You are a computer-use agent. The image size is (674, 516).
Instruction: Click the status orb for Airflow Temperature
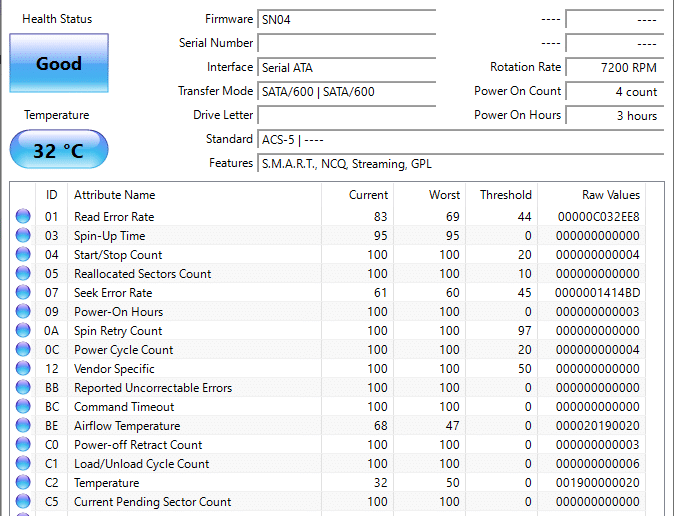pyautogui.click(x=23, y=425)
